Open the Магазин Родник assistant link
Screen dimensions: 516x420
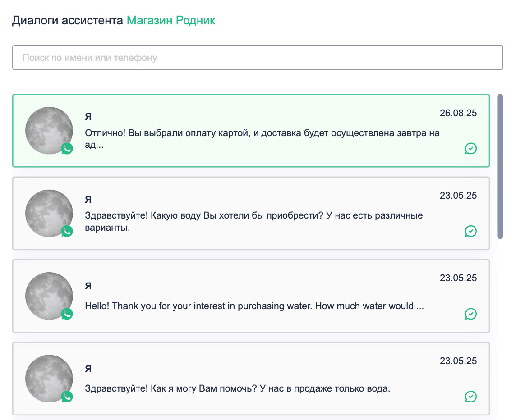point(170,20)
